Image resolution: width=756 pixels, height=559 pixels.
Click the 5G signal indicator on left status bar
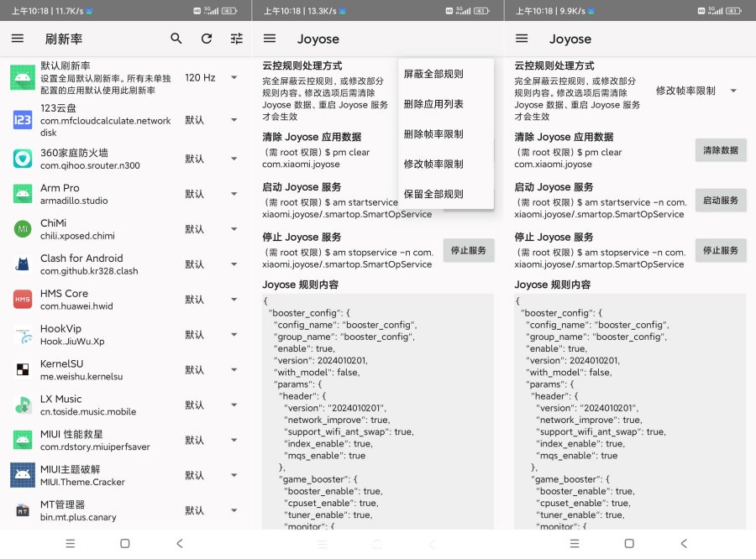pyautogui.click(x=211, y=10)
